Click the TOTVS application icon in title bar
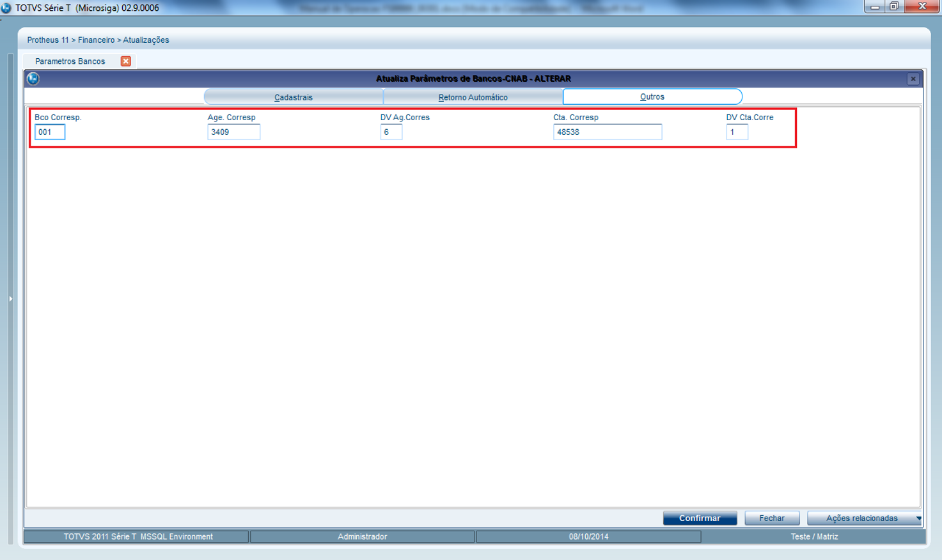This screenshot has width=942, height=560. (6, 8)
